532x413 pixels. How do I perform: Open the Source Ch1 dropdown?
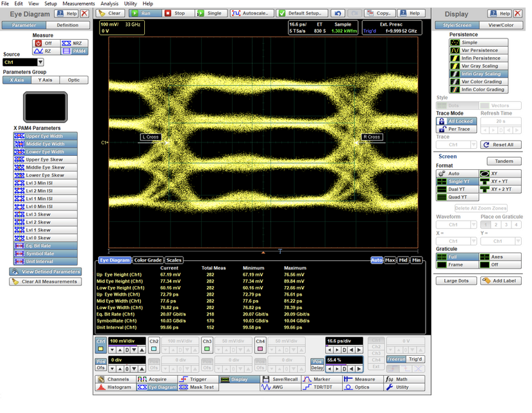(40, 62)
